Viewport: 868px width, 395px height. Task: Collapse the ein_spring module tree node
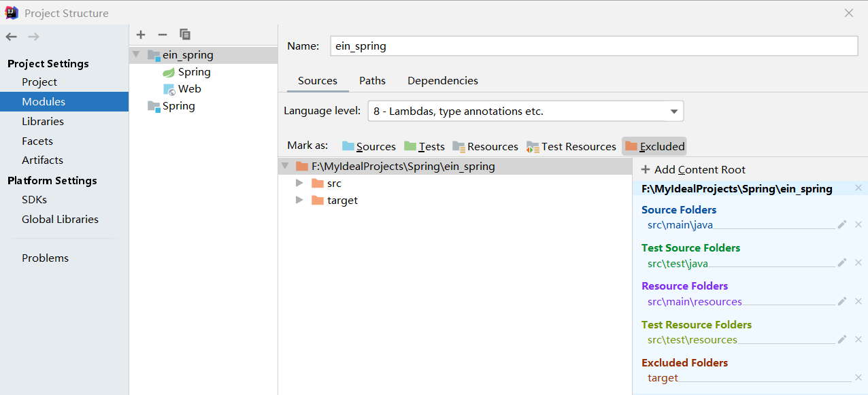point(136,55)
